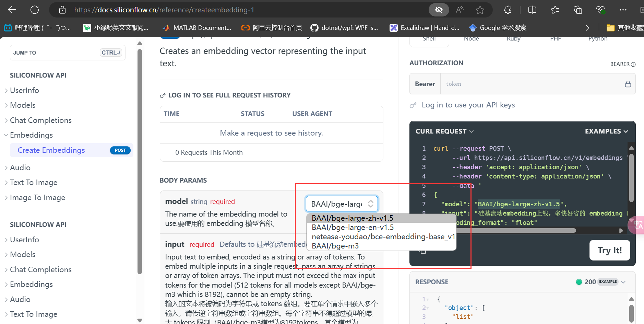
Task: Open the 小绿鲸英文文献阅 bookmark
Action: click(x=116, y=28)
